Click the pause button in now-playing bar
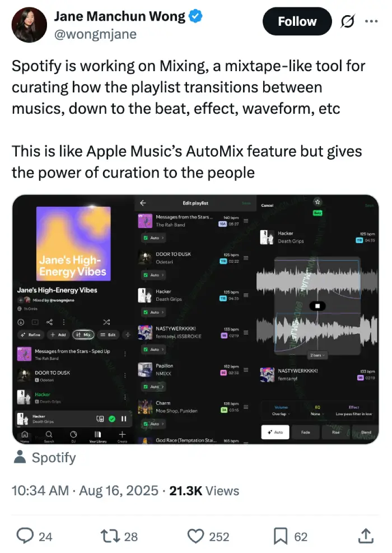Viewport: 392px width, 553px height. [x=124, y=419]
